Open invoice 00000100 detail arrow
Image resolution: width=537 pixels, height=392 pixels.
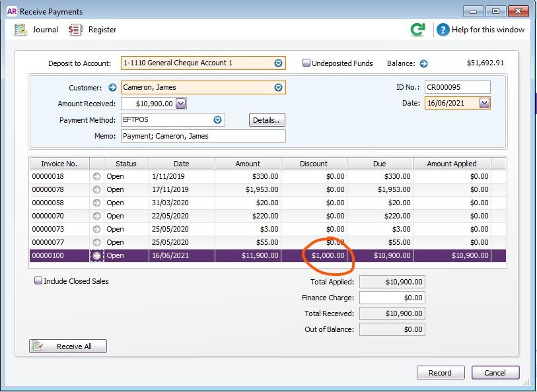(x=97, y=255)
